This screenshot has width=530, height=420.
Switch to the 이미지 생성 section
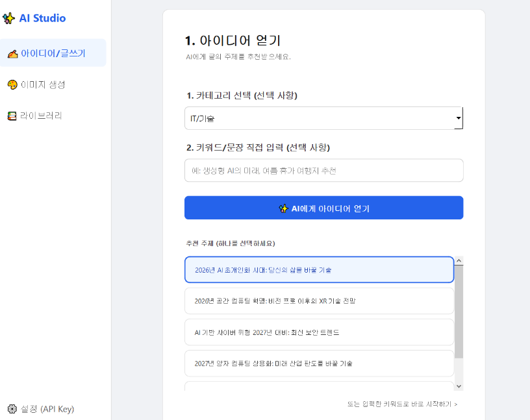pos(43,84)
